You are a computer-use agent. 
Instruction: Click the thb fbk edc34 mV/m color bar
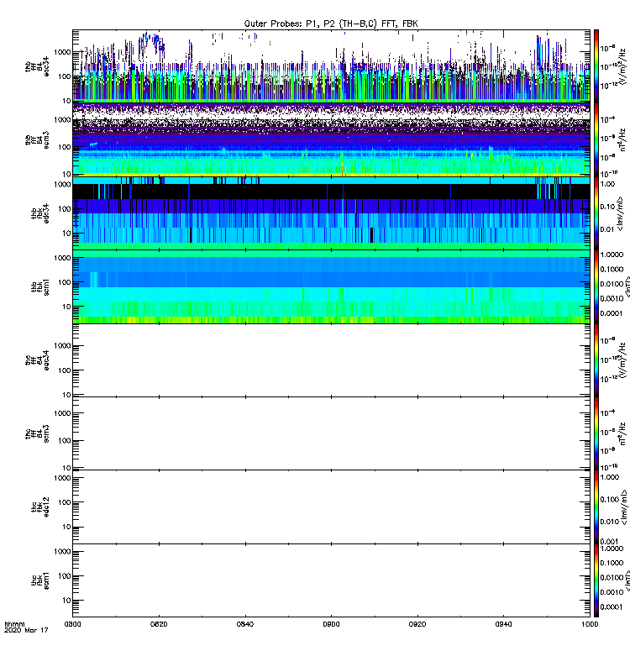tap(596, 213)
